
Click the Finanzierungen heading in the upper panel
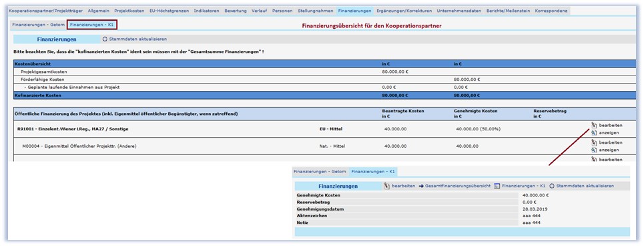(x=56, y=39)
